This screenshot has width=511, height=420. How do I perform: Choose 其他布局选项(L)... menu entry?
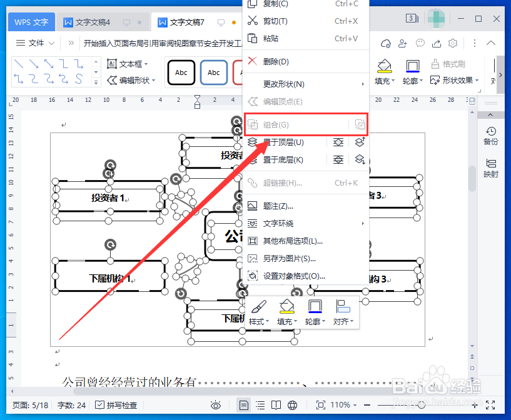click(306, 241)
